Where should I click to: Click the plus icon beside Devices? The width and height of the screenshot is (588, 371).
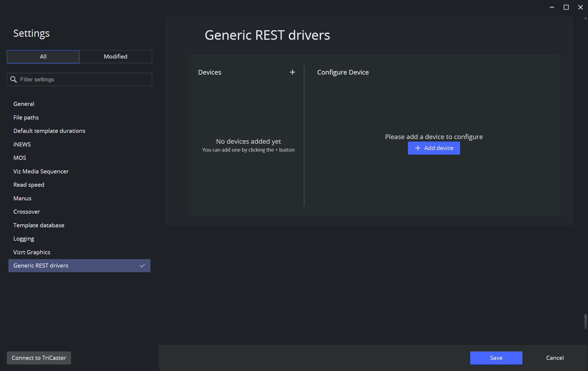pos(292,72)
